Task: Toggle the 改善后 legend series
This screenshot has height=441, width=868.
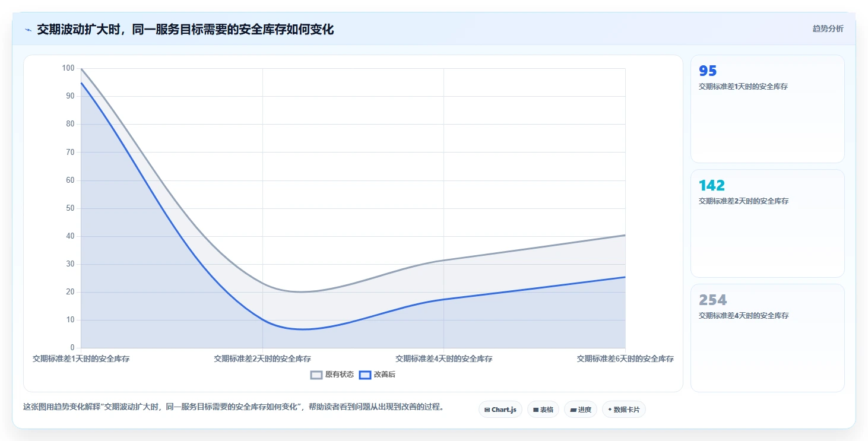Action: click(x=378, y=375)
